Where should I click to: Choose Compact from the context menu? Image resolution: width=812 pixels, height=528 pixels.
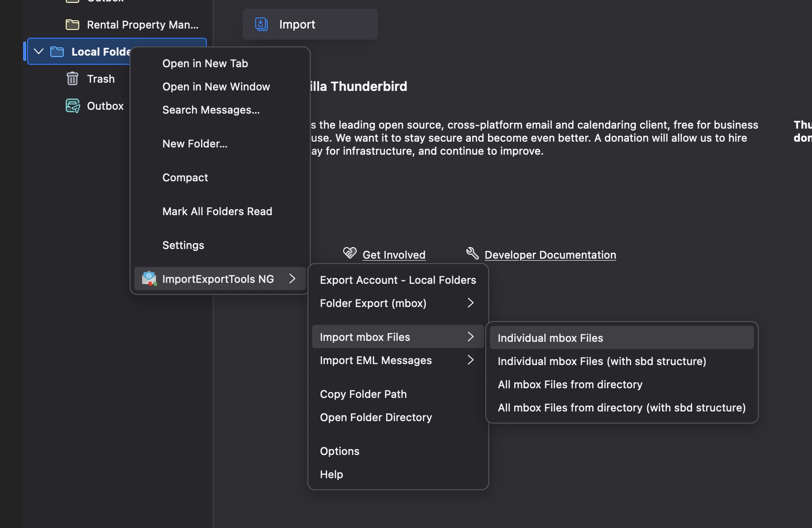point(220,177)
